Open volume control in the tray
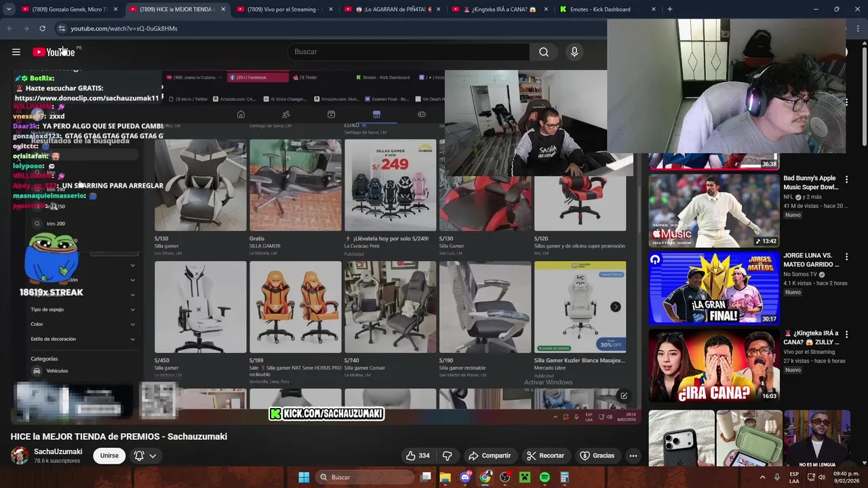This screenshot has width=868, height=488. tap(821, 477)
